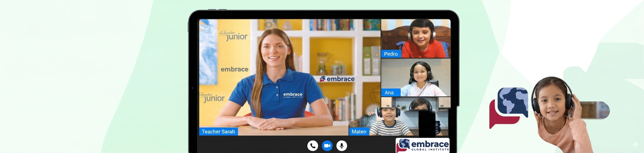Viewport: 644px width, 153px height.
Task: Select Mateo's video thumbnail
Action: (x=400, y=116)
